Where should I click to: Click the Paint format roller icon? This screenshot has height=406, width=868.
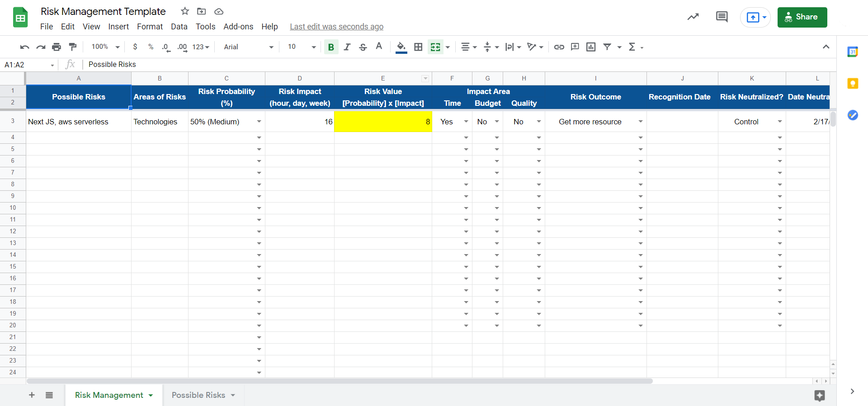click(72, 47)
